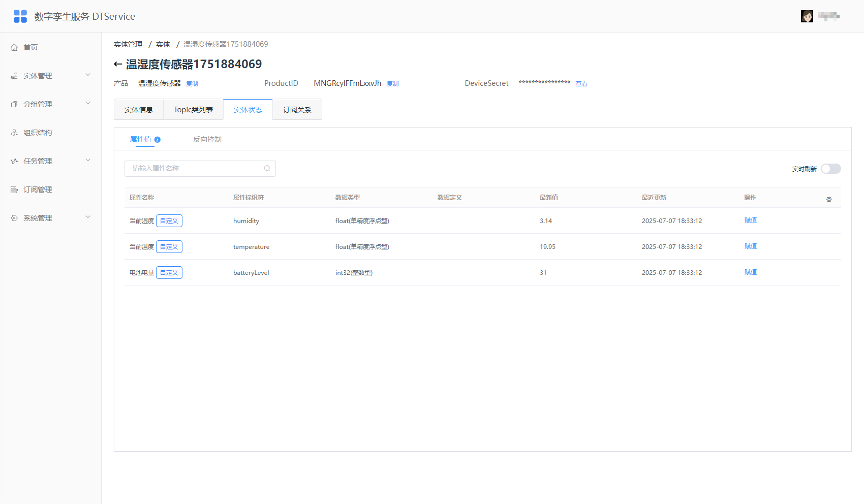Expand the 实体管理 sidebar menu
This screenshot has height=504, width=864.
50,76
